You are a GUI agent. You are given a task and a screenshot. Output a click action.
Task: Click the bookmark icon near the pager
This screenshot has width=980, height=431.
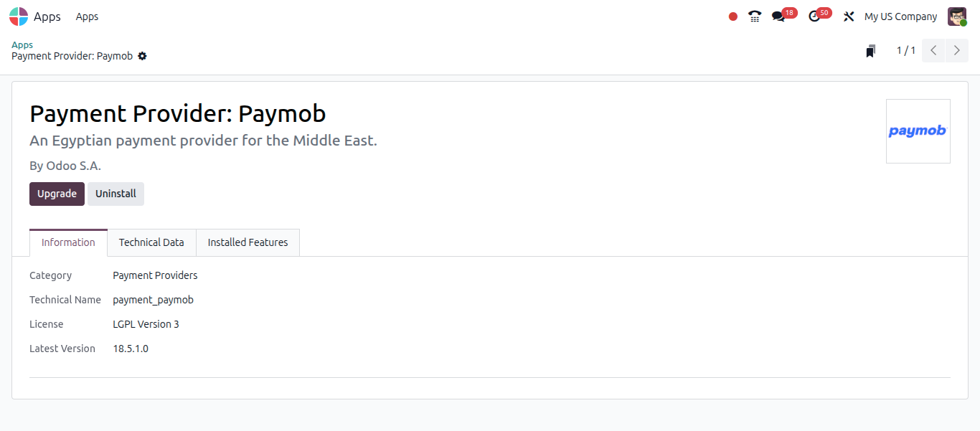pos(870,51)
